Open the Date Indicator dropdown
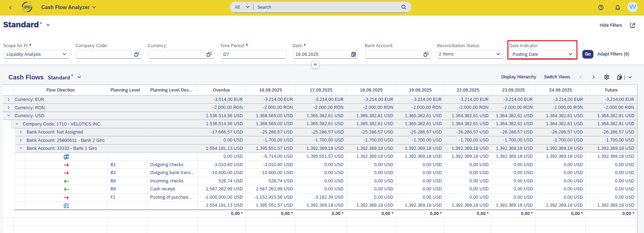Image resolution: width=644 pixels, height=233 pixels. click(x=570, y=54)
